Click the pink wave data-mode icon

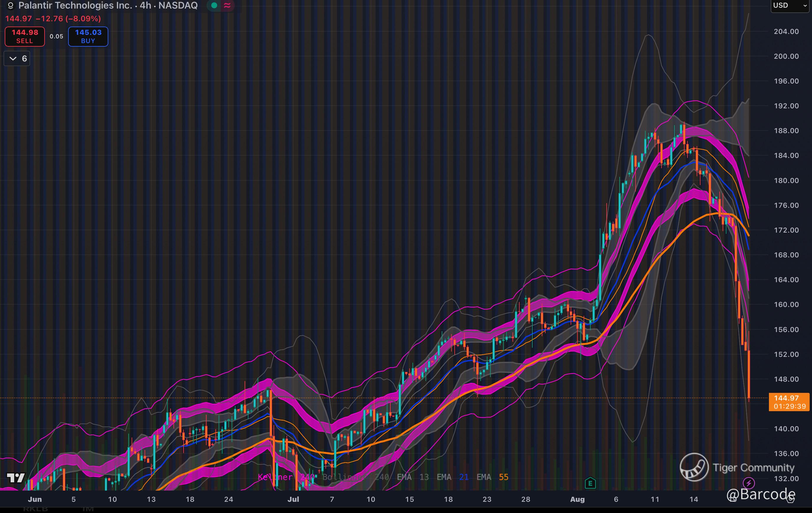227,5
